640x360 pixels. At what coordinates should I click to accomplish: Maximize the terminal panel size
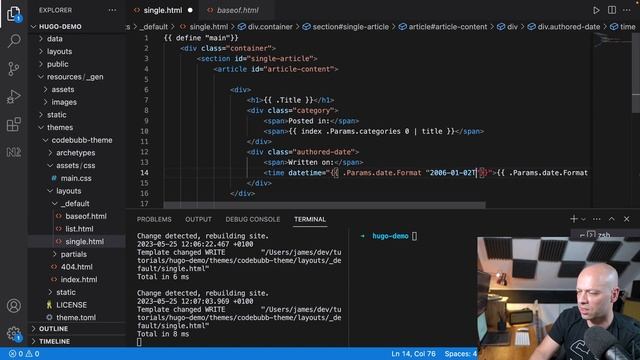pyautogui.click(x=611, y=219)
